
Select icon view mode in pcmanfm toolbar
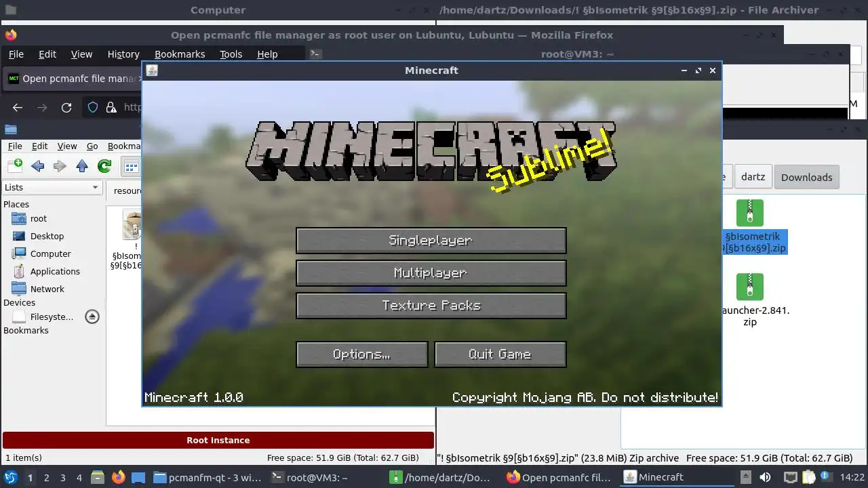pos(131,166)
